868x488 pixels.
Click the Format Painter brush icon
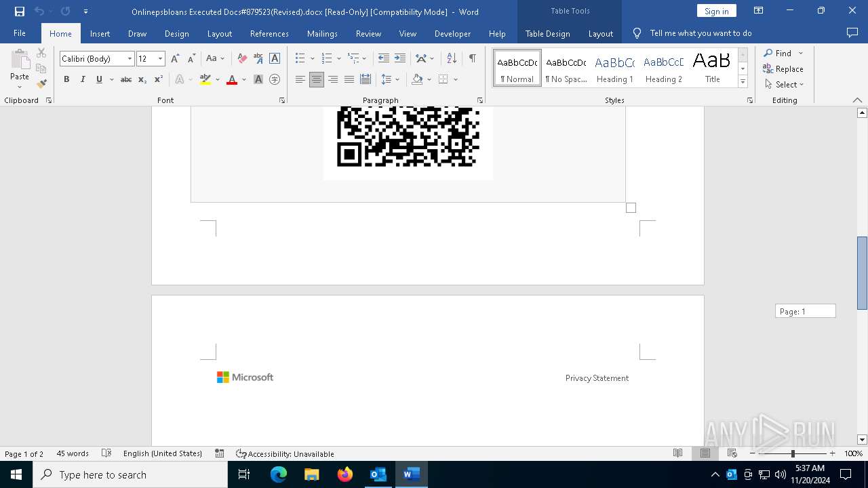pyautogui.click(x=41, y=84)
